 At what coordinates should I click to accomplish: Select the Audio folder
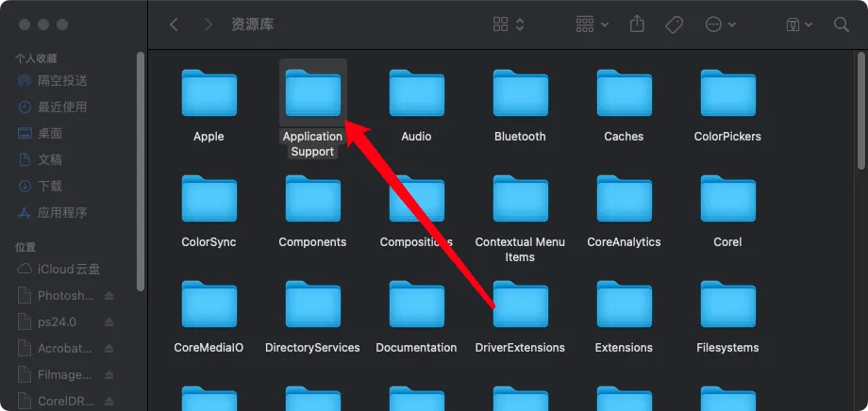[x=416, y=93]
